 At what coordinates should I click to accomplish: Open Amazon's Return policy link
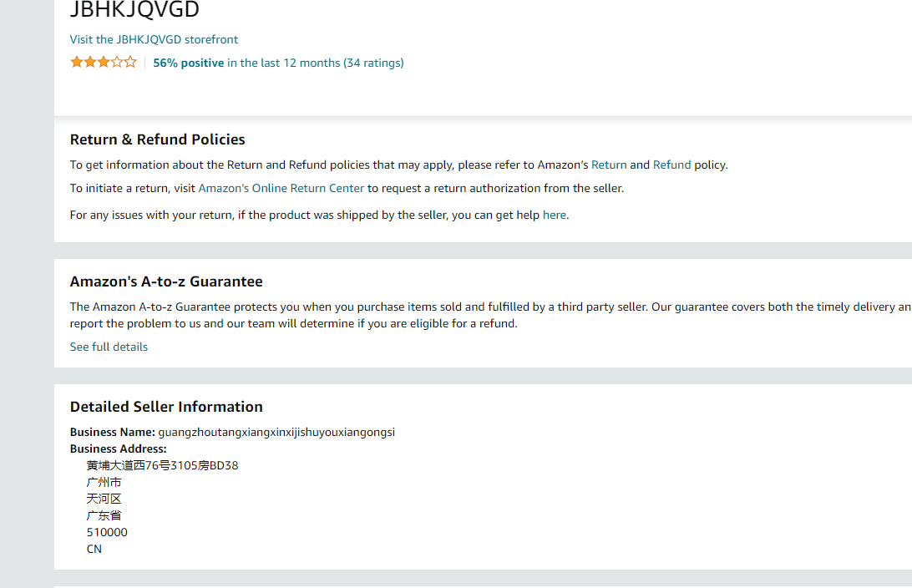tap(609, 165)
